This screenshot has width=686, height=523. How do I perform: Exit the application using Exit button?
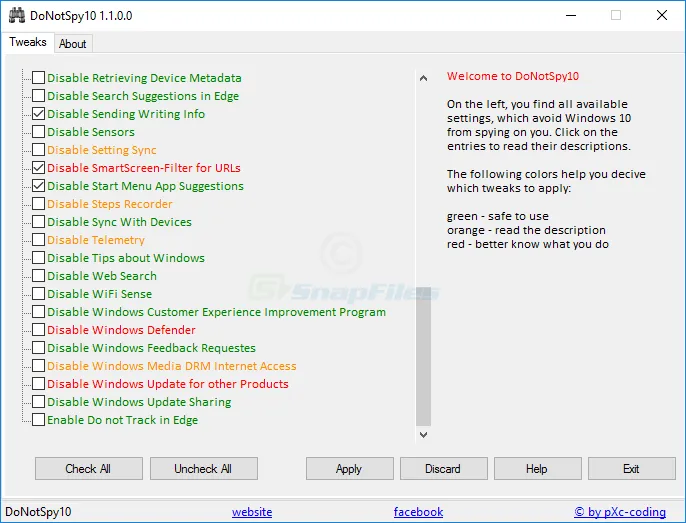pos(632,469)
